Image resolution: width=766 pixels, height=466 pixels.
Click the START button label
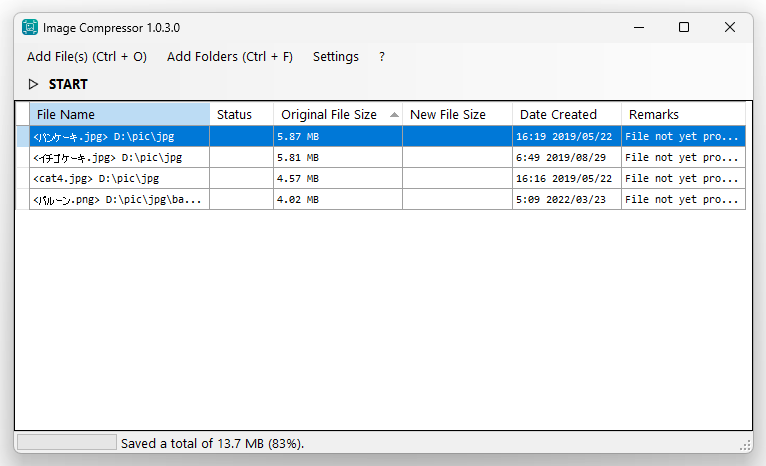click(68, 85)
